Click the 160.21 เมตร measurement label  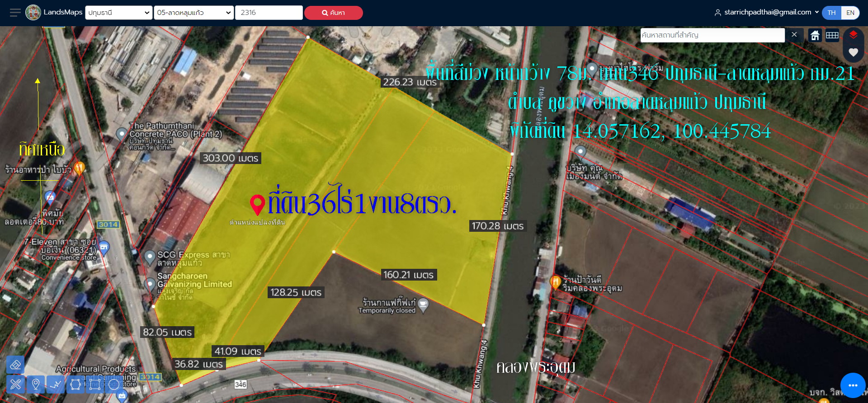coord(409,275)
